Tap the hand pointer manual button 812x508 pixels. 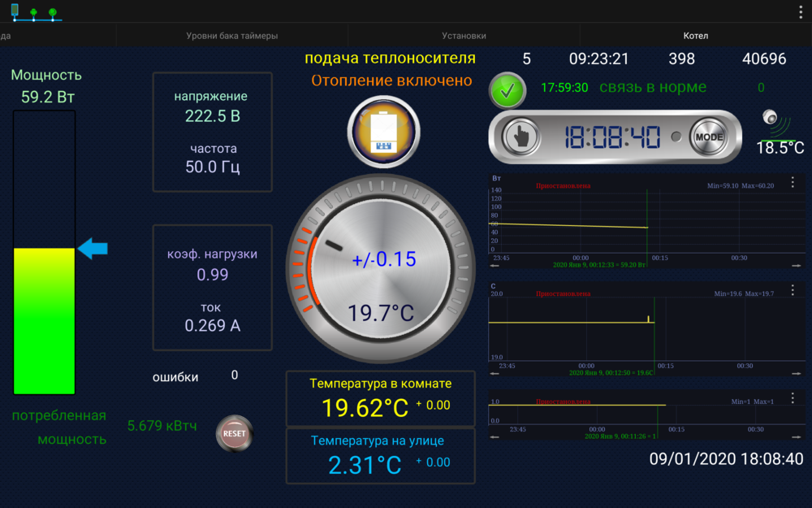(521, 137)
